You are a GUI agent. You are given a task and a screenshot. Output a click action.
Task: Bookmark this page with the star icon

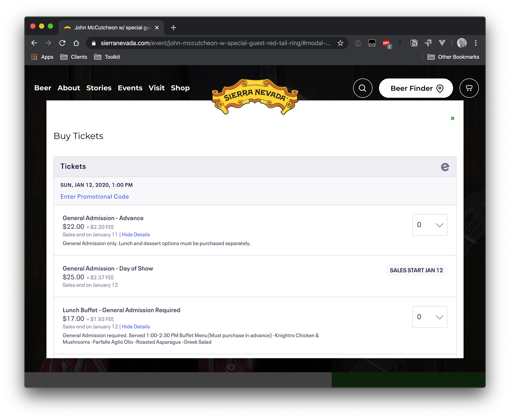point(340,43)
